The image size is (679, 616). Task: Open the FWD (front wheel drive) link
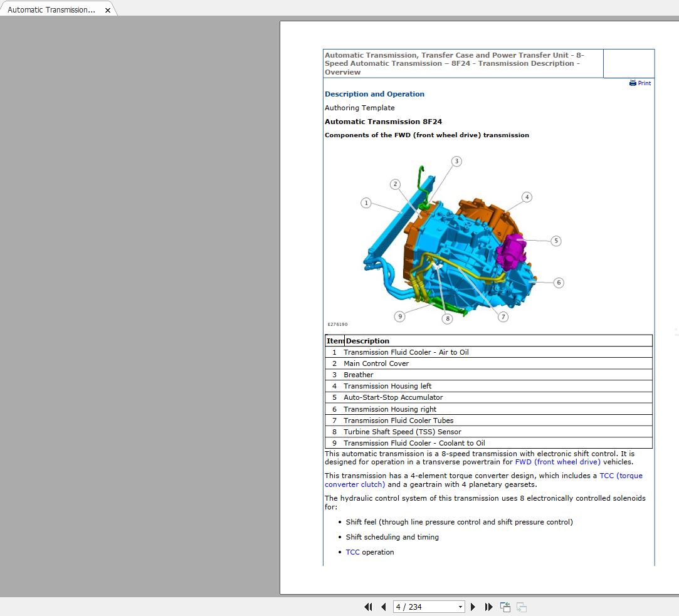pos(558,462)
